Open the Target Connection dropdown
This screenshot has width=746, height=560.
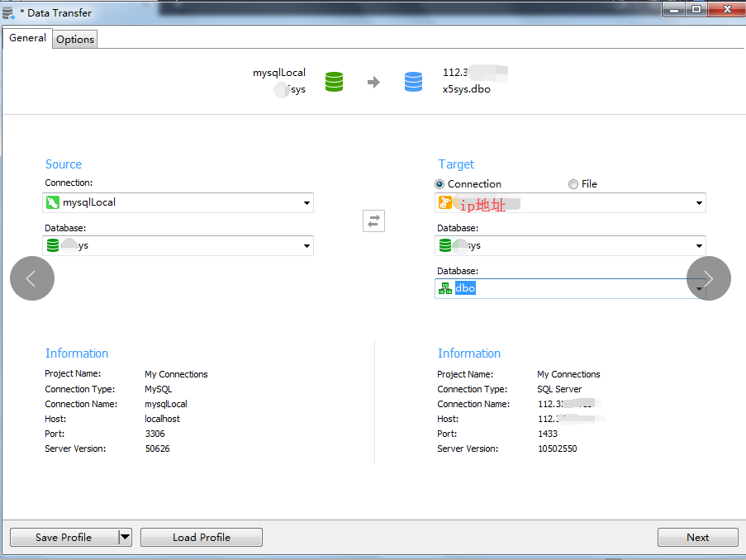click(700, 203)
